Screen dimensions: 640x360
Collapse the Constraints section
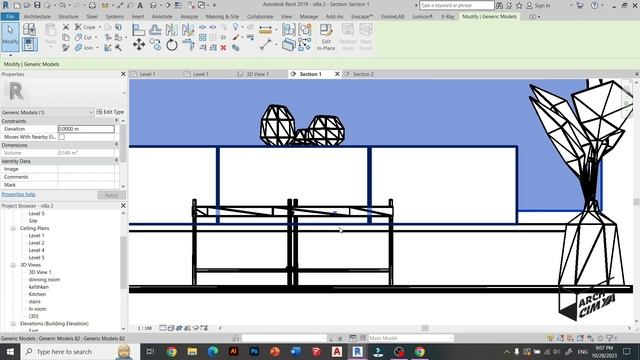pos(117,121)
